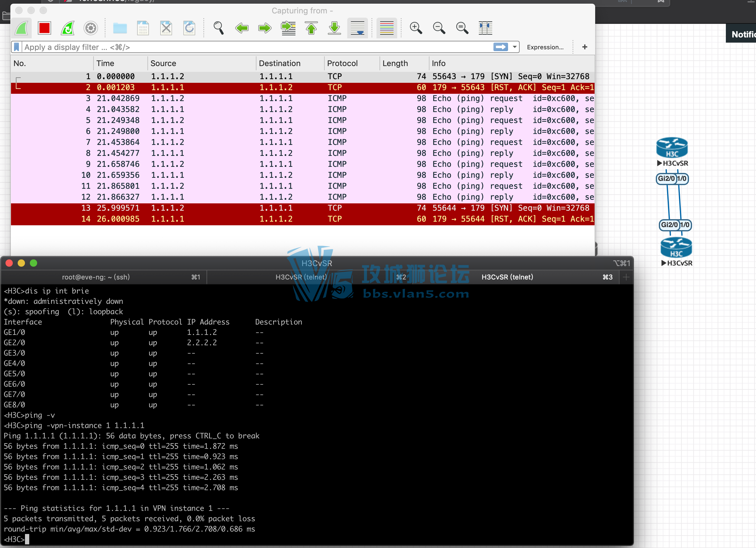This screenshot has height=548, width=756.
Task: Toggle packet list colorization
Action: [387, 28]
